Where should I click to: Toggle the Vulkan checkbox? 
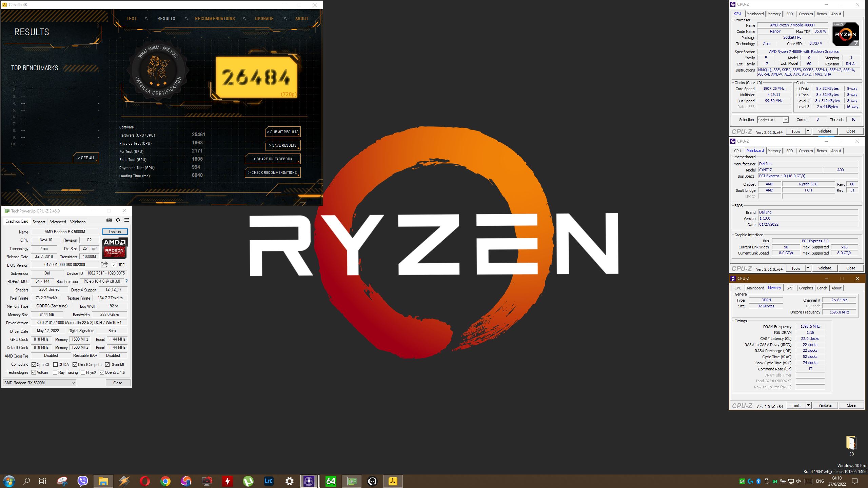click(x=34, y=372)
